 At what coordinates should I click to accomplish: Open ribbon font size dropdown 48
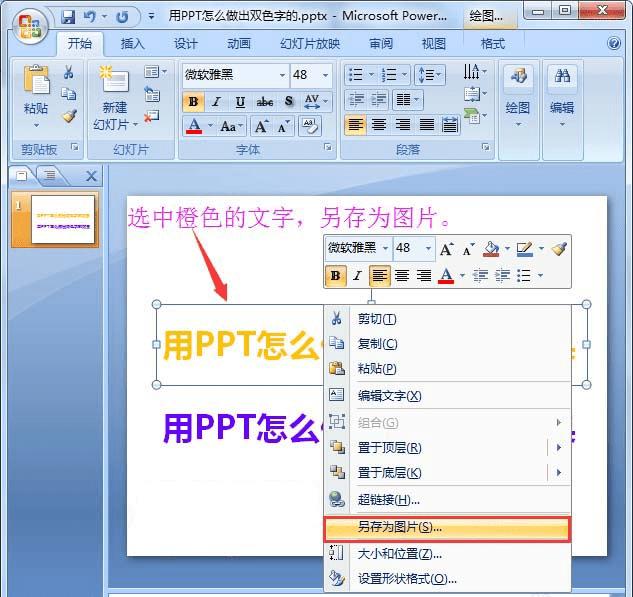point(325,75)
